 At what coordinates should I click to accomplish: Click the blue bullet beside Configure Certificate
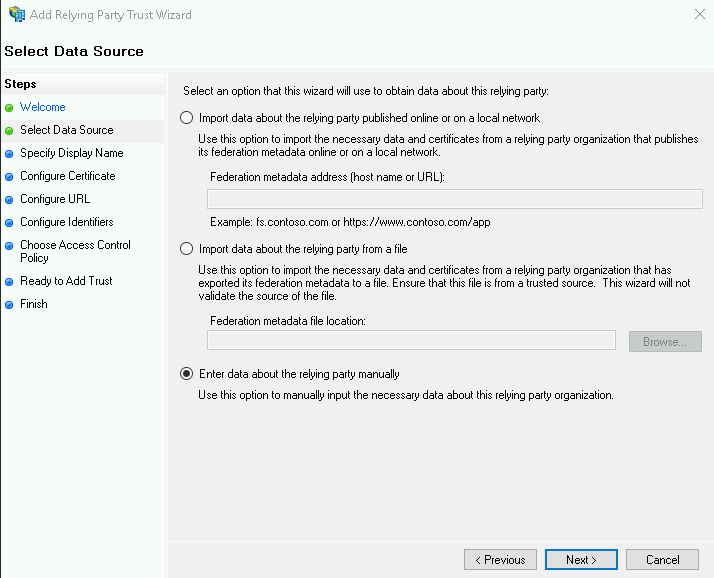(10, 177)
